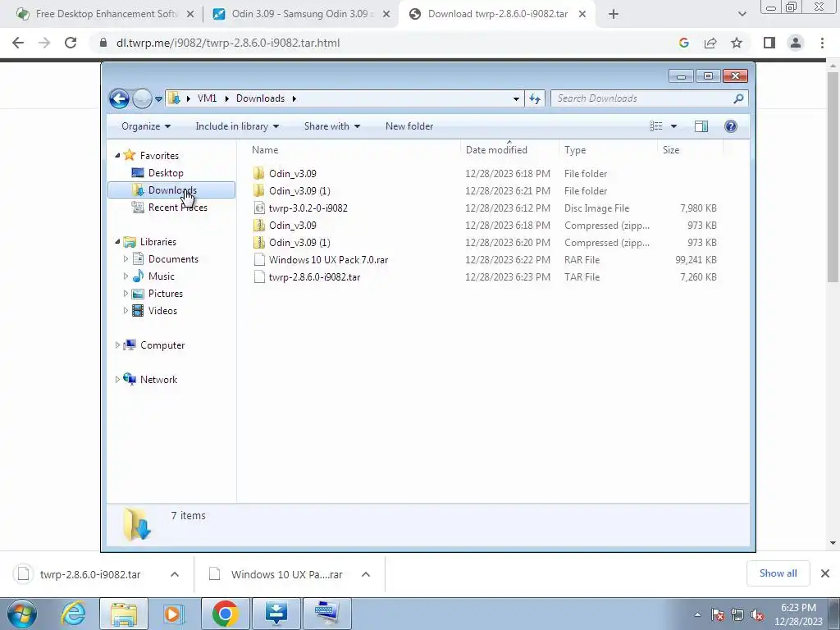
Task: Toggle Chrome side panel icon
Action: [769, 43]
